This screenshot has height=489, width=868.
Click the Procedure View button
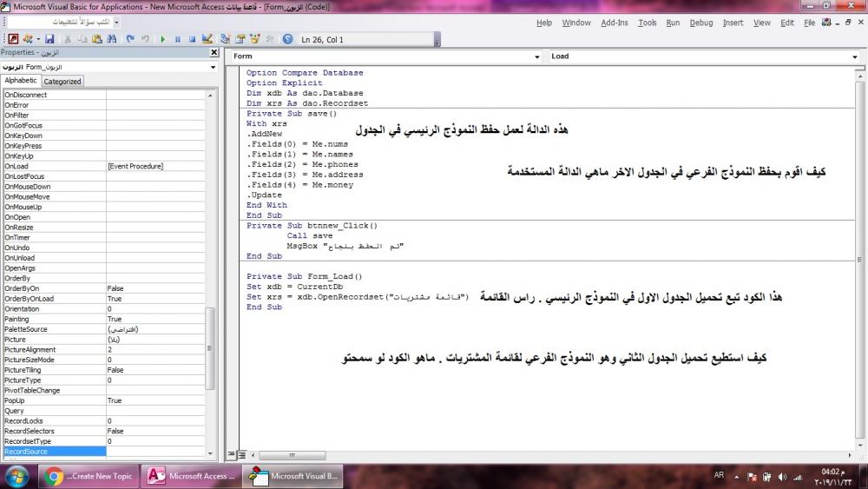[x=232, y=454]
